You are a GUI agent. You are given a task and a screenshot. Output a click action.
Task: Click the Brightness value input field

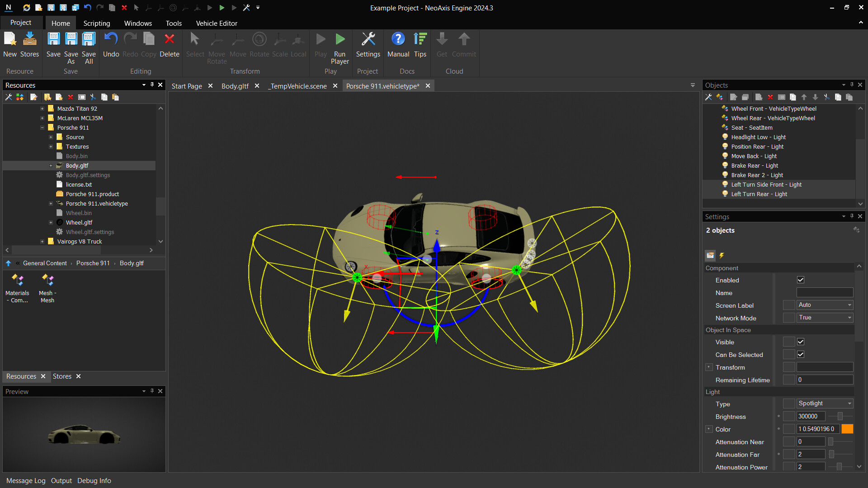pyautogui.click(x=810, y=417)
